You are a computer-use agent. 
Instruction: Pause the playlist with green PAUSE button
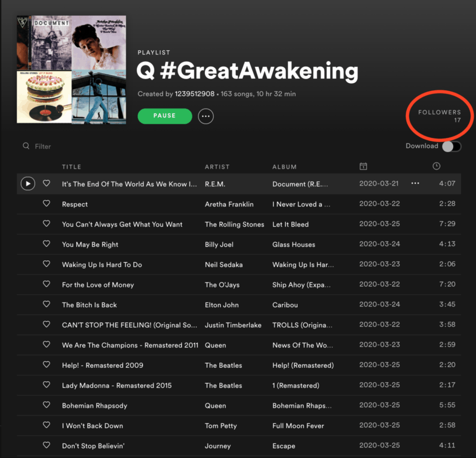(165, 116)
